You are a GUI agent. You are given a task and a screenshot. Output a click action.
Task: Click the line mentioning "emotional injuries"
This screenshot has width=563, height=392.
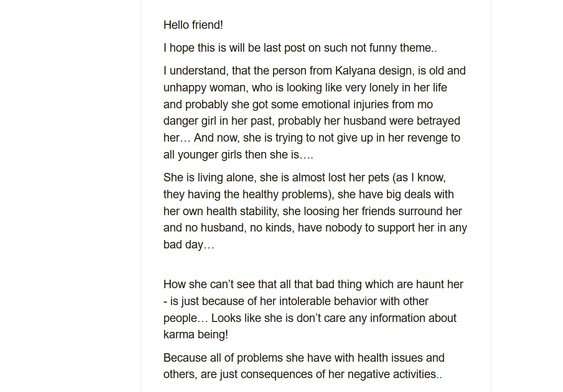pyautogui.click(x=298, y=104)
